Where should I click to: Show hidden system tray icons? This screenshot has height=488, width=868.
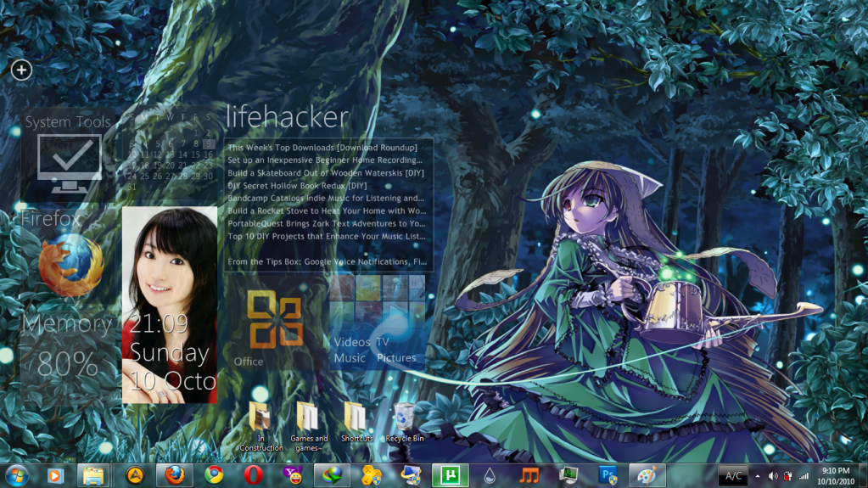757,476
